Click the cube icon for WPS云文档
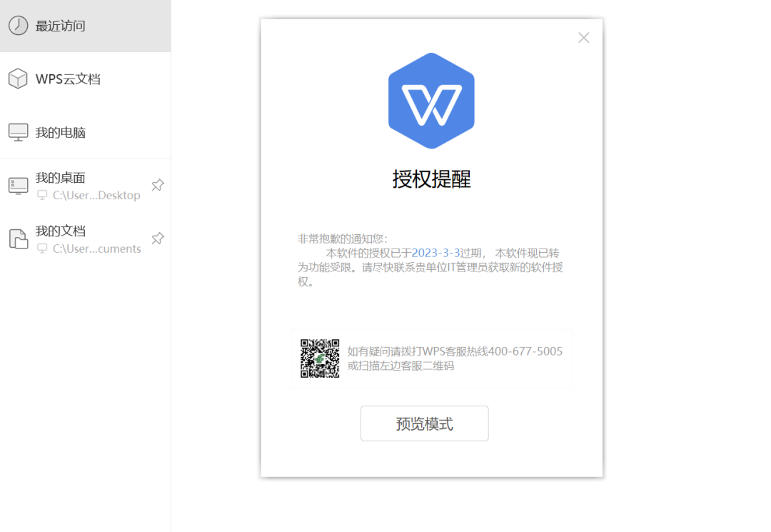The image size is (771, 532). coord(18,79)
